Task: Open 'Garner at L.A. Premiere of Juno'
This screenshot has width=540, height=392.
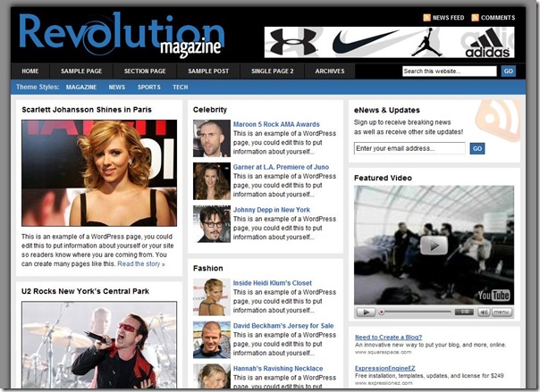Action: click(x=281, y=167)
